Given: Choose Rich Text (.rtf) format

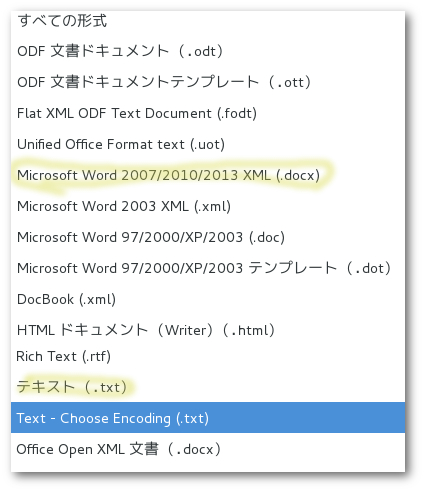Looking at the screenshot, I should (x=208, y=357).
